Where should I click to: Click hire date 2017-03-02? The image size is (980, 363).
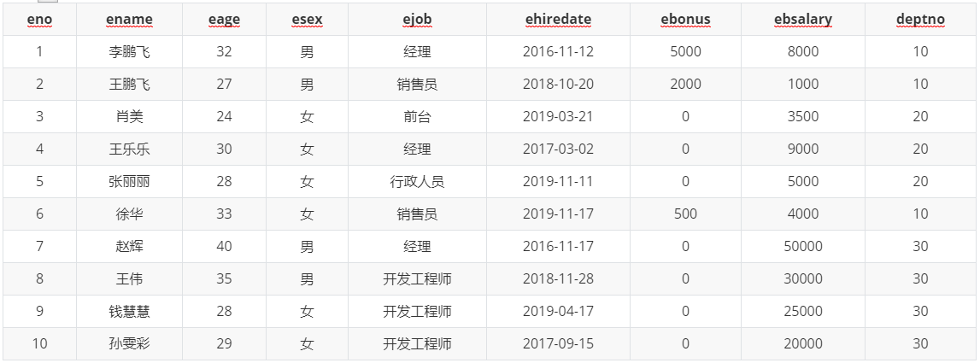[558, 149]
